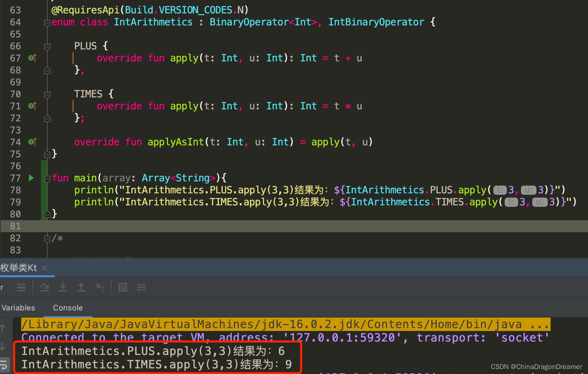
Task: Close the 枚举类Kt debug session tab
Action: pos(44,268)
